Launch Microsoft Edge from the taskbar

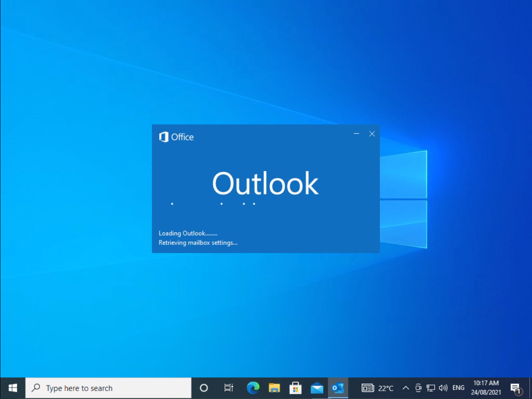(253, 388)
